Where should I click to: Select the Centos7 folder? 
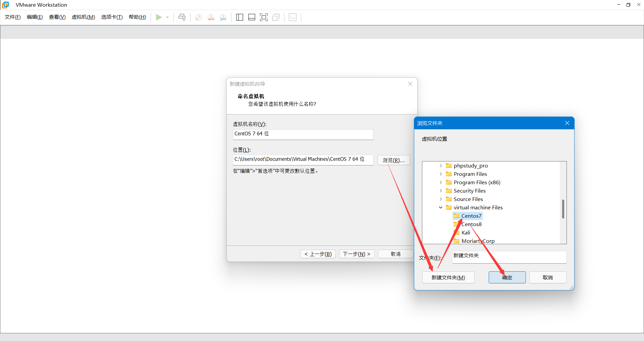(468, 216)
